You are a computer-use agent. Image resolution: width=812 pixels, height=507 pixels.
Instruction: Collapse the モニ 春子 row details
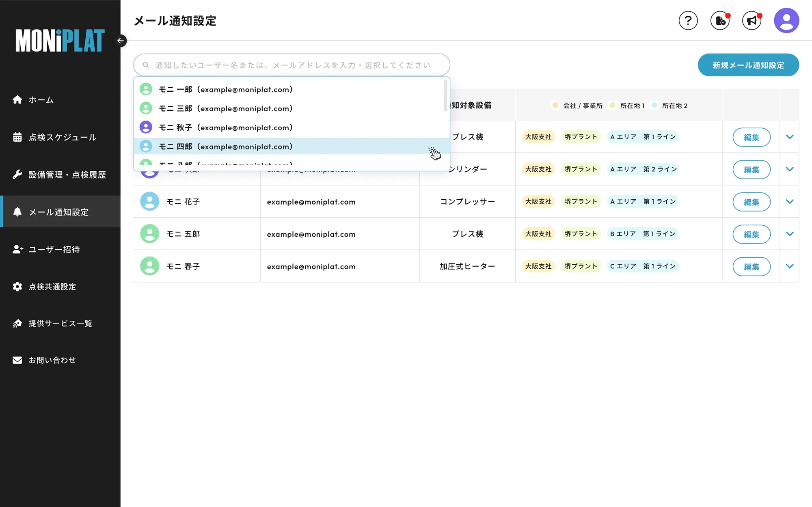(790, 266)
